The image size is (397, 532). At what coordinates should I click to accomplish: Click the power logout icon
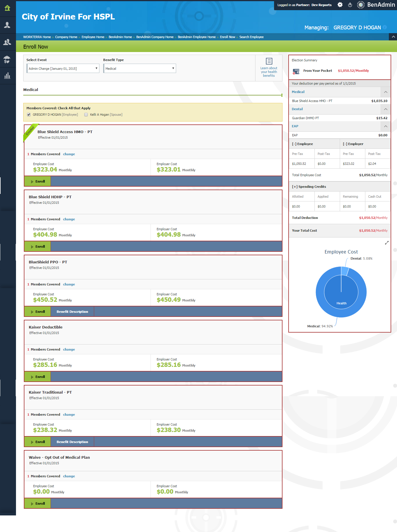350,5
